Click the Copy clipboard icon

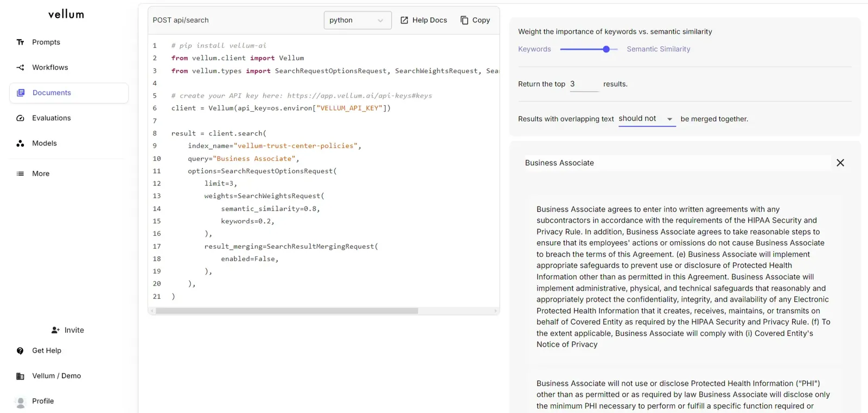point(464,20)
